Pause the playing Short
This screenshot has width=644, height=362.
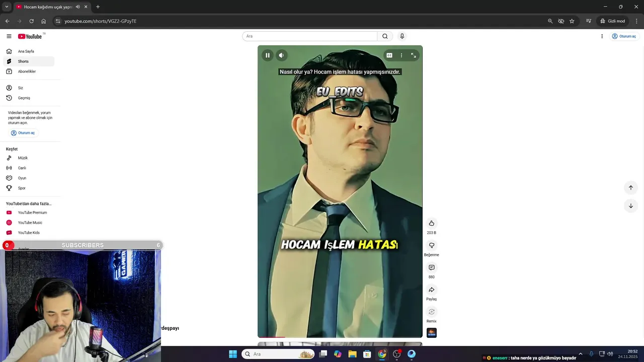(268, 55)
